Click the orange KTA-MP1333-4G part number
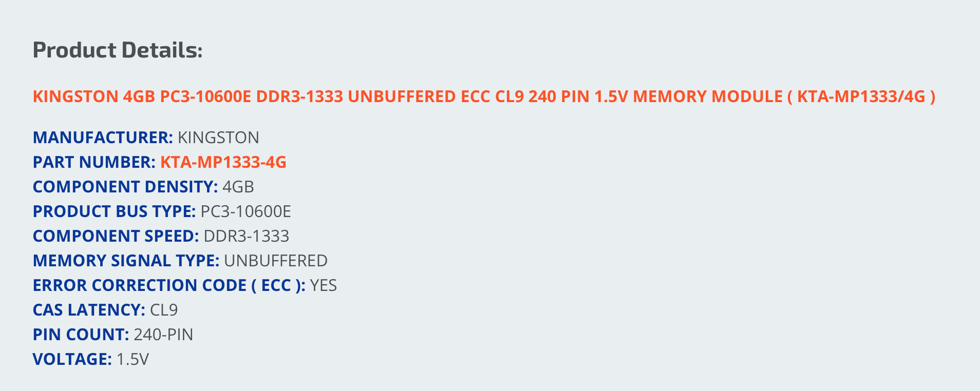The width and height of the screenshot is (980, 391). [223, 162]
